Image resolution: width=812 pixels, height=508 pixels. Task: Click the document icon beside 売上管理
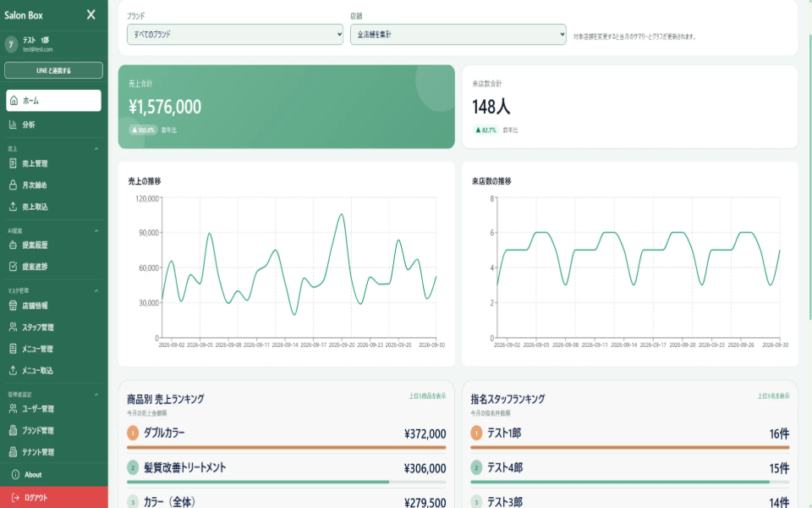(x=13, y=163)
